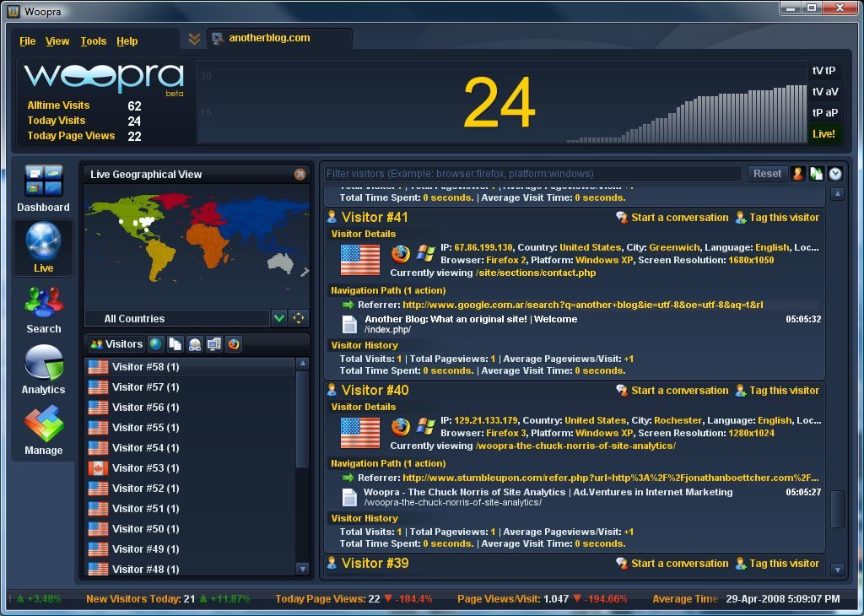Screen dimensions: 864x616
Task: Click the visitor list scrollbar thumb
Action: tap(302, 419)
